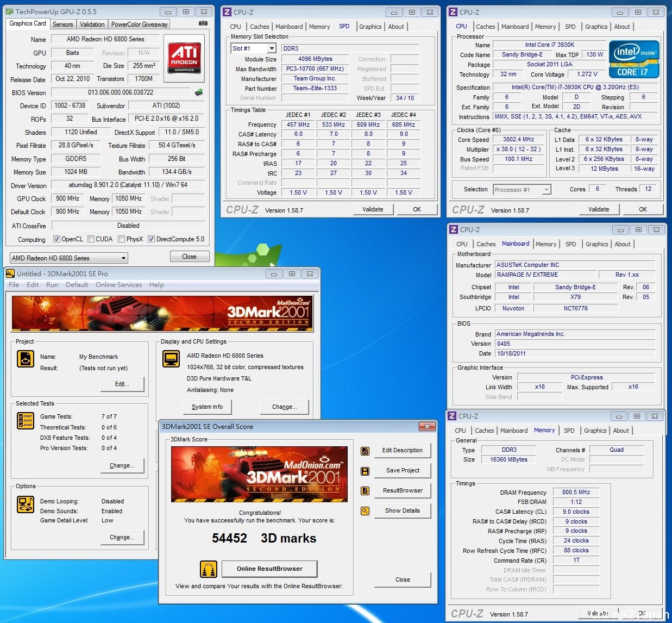The image size is (672, 623).
Task: Select the Memory tab in CPU-Z SPD window
Action: [x=319, y=27]
